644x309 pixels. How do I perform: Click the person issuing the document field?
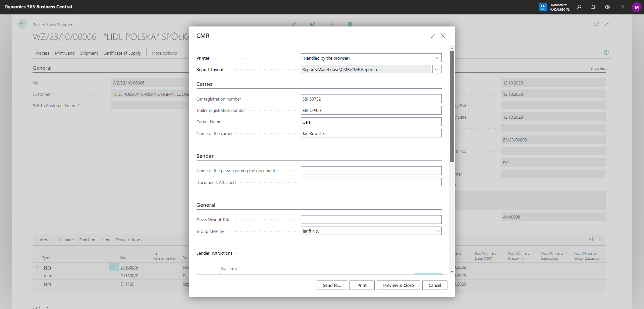pos(371,171)
